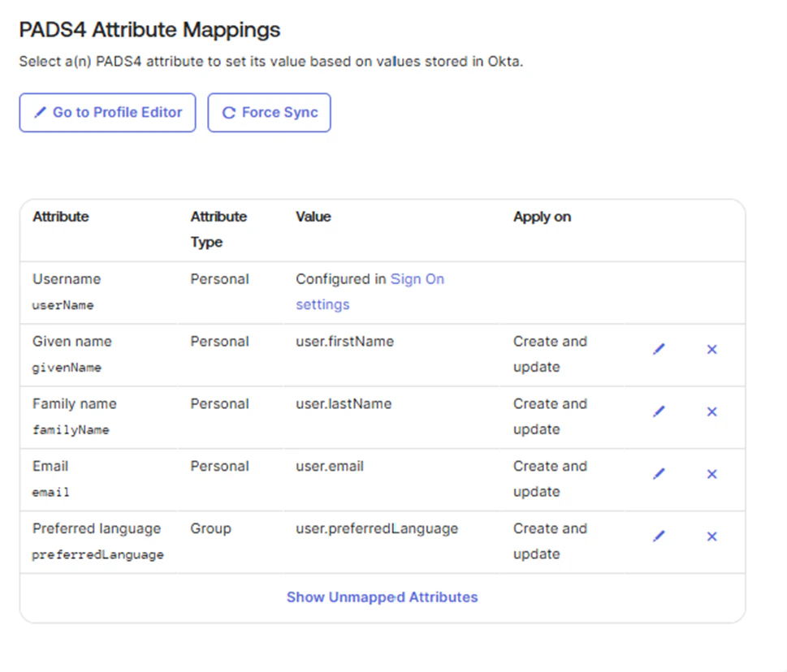Screen dimensions: 787x672
Task: Click the user.email value
Action: click(x=330, y=466)
